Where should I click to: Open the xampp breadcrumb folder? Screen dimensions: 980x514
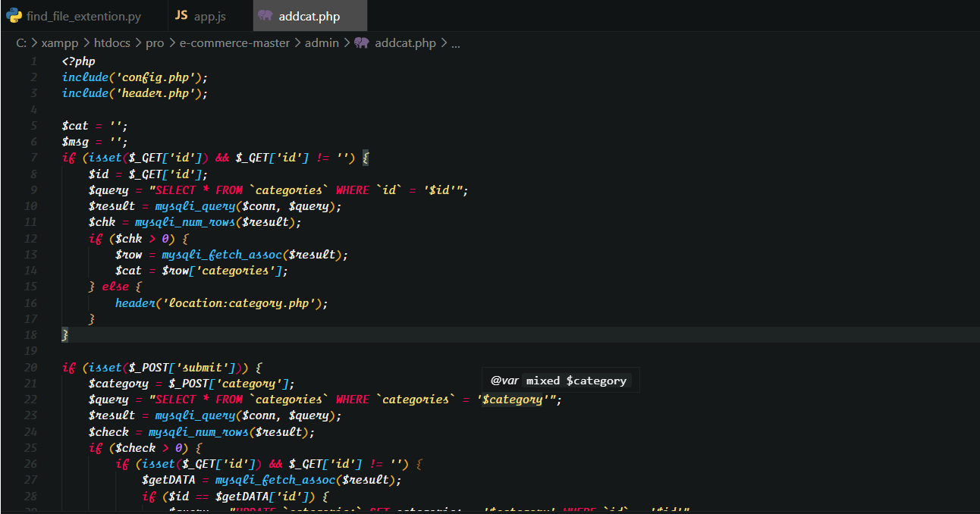click(x=58, y=43)
